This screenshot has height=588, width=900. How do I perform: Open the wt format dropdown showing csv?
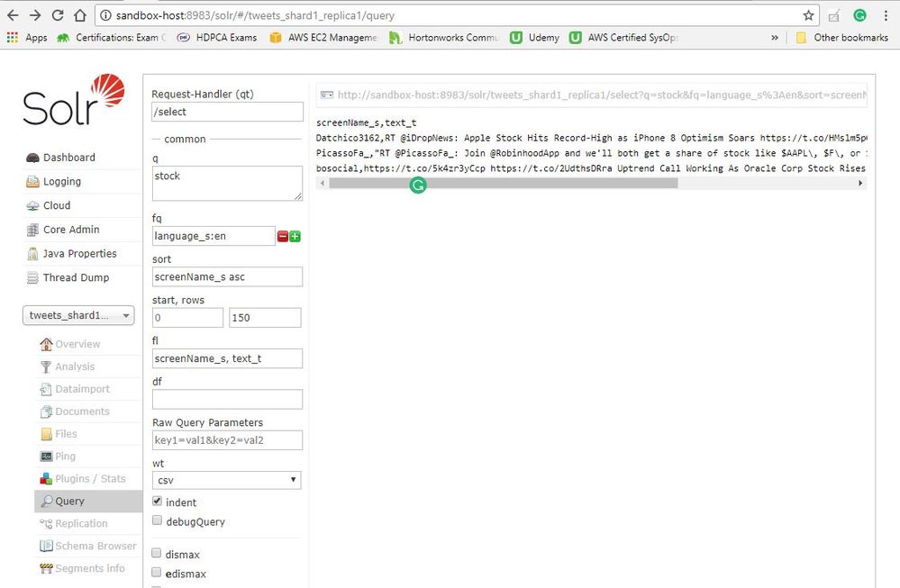point(225,480)
